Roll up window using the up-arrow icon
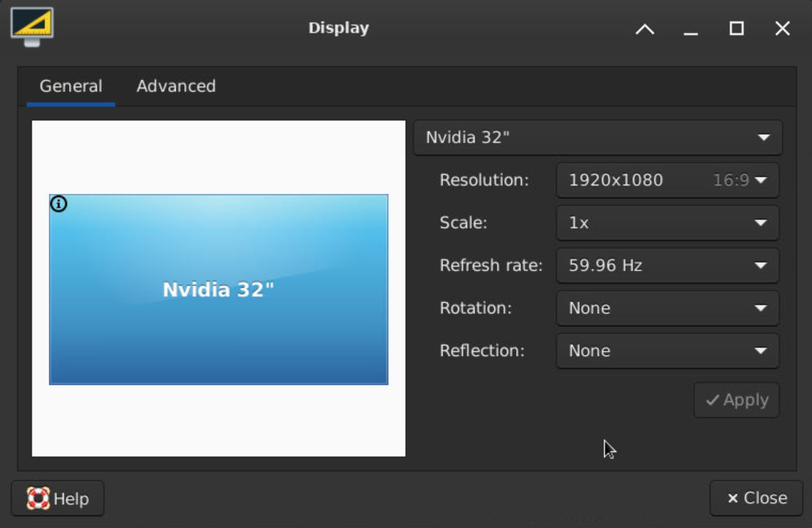Screen dimensions: 812x528 tap(645, 29)
